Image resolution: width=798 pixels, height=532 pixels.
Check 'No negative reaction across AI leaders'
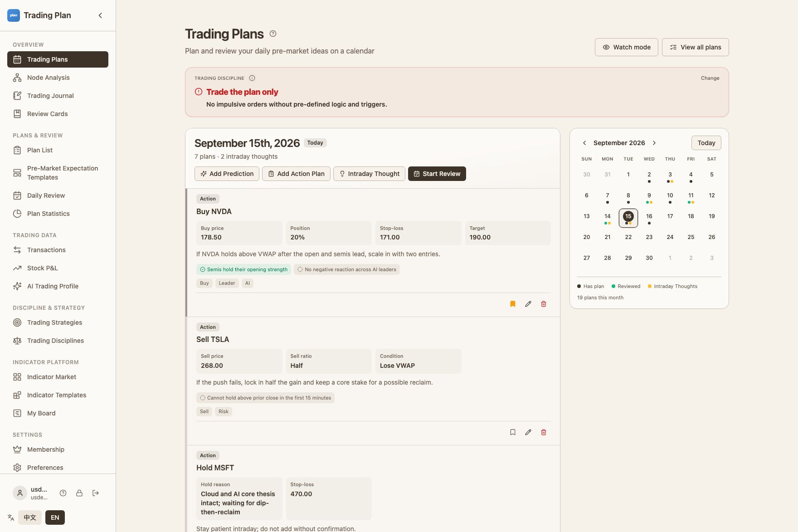click(346, 269)
